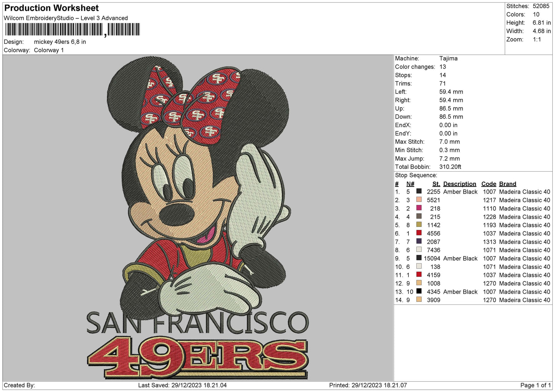Click code 1110 in stop row 3
This screenshot has height=392, width=555.
[490, 208]
